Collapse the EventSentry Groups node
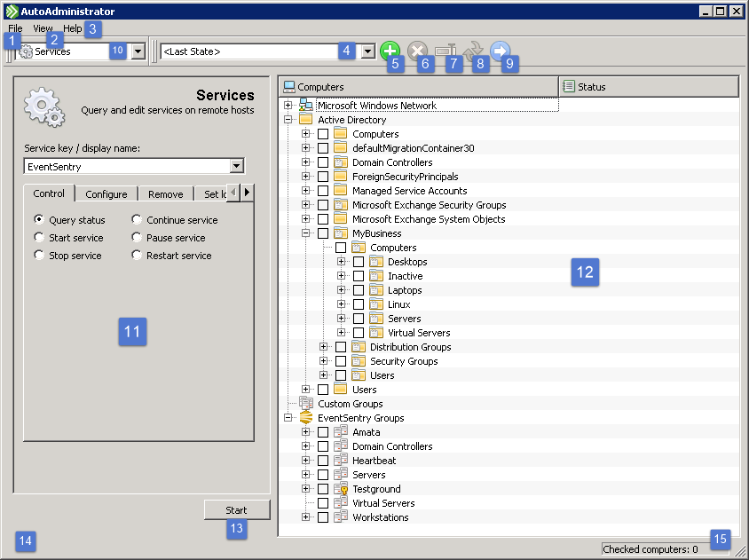The width and height of the screenshot is (749, 560). pyautogui.click(x=288, y=418)
